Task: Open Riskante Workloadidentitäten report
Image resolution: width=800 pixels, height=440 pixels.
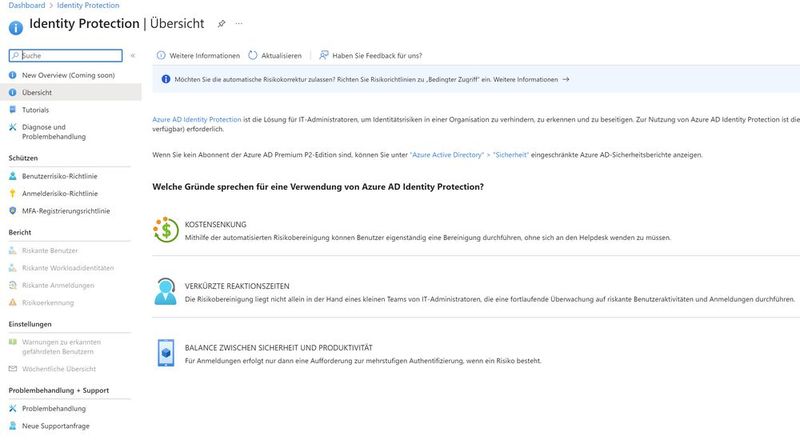Action: [x=68, y=268]
